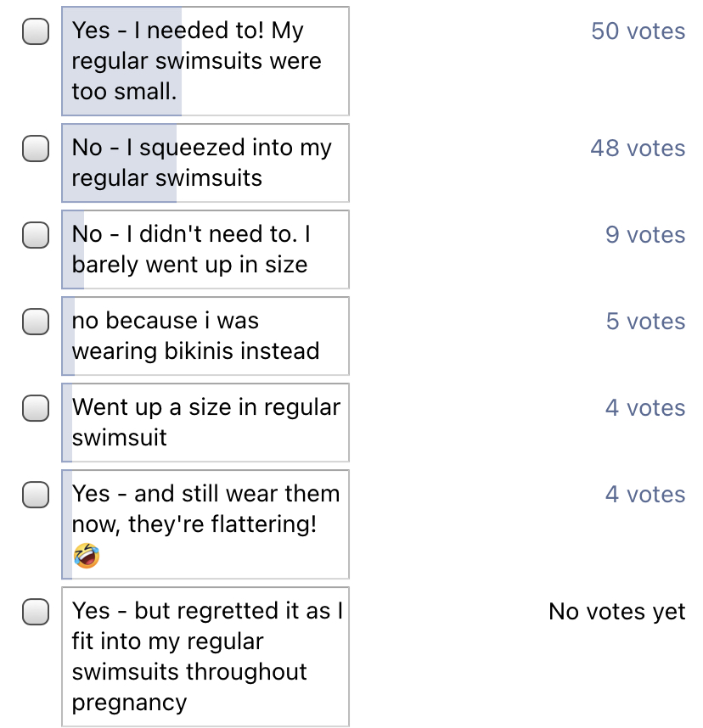Viewport: 703px width, 728px height.
Task: Click the 'wearing bikinis instead' option box
Action: tap(205, 336)
